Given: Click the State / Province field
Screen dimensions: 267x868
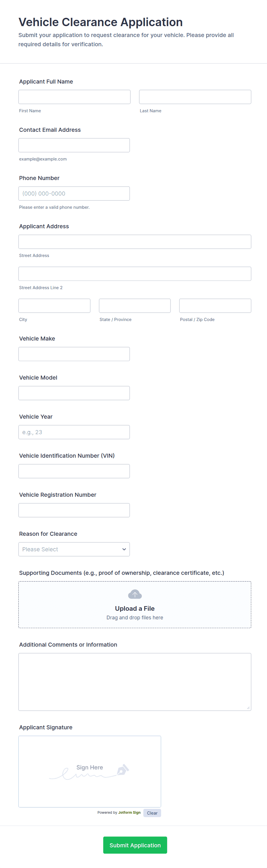Looking at the screenshot, I should point(135,306).
